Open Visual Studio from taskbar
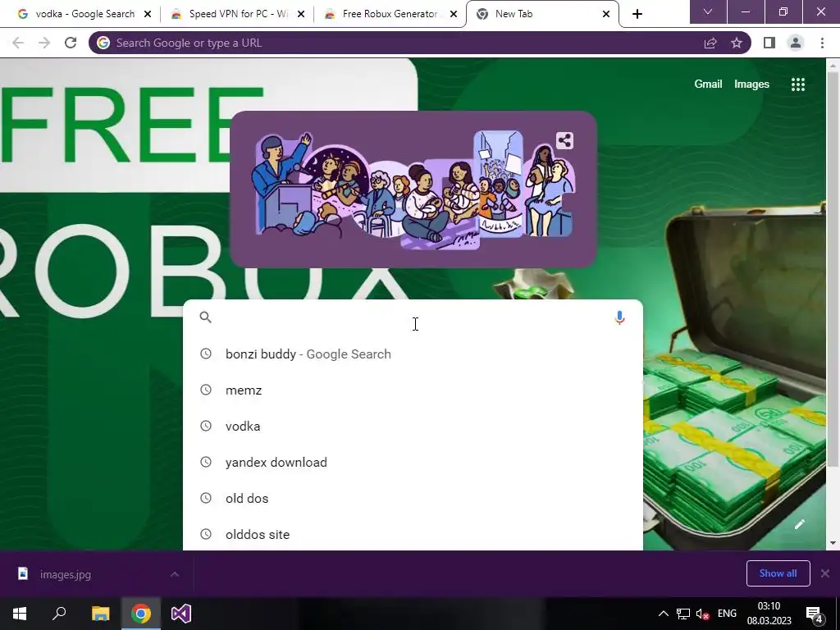840x630 pixels. (x=181, y=614)
